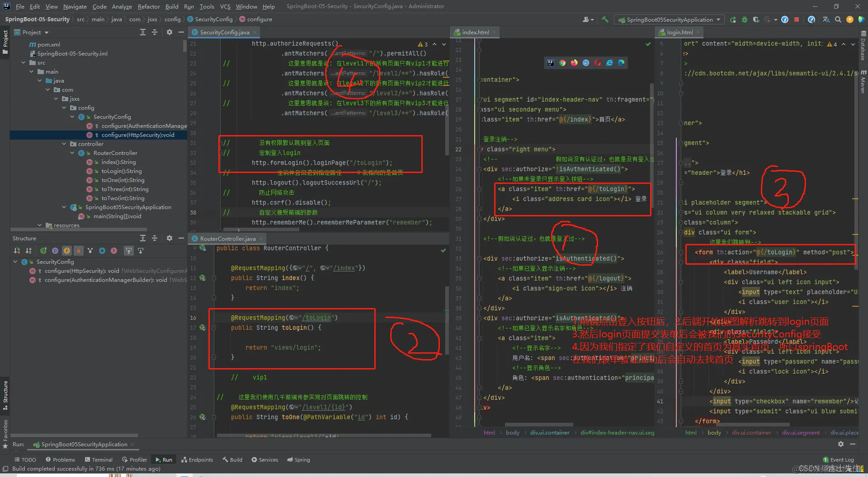
Task: Collapse the RouterController class node
Action: coord(72,153)
